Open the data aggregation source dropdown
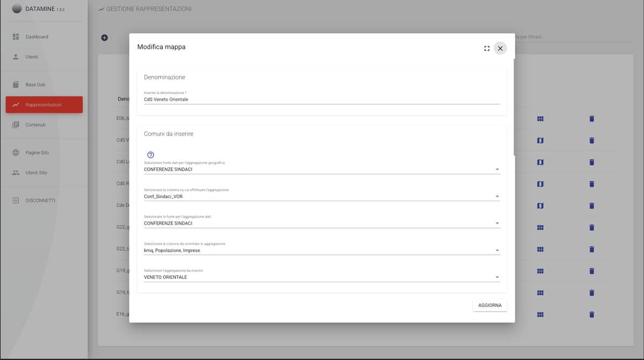The image size is (644, 360). [322, 223]
